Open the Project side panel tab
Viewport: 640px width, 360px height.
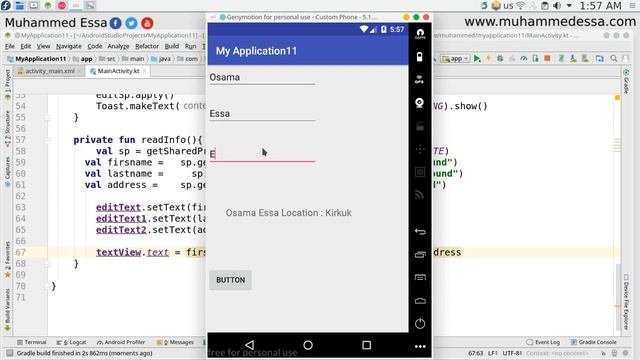(x=7, y=84)
